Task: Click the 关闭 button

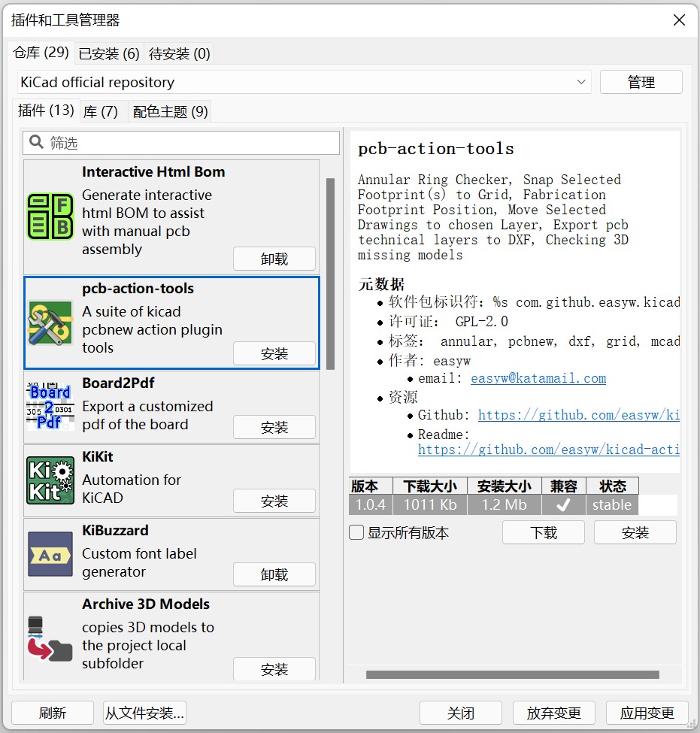Action: (x=461, y=713)
